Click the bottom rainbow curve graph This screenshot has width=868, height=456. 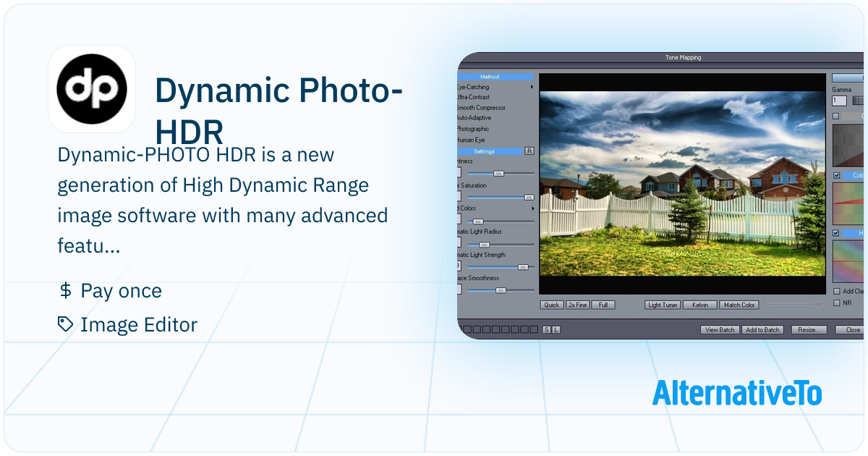point(848,261)
